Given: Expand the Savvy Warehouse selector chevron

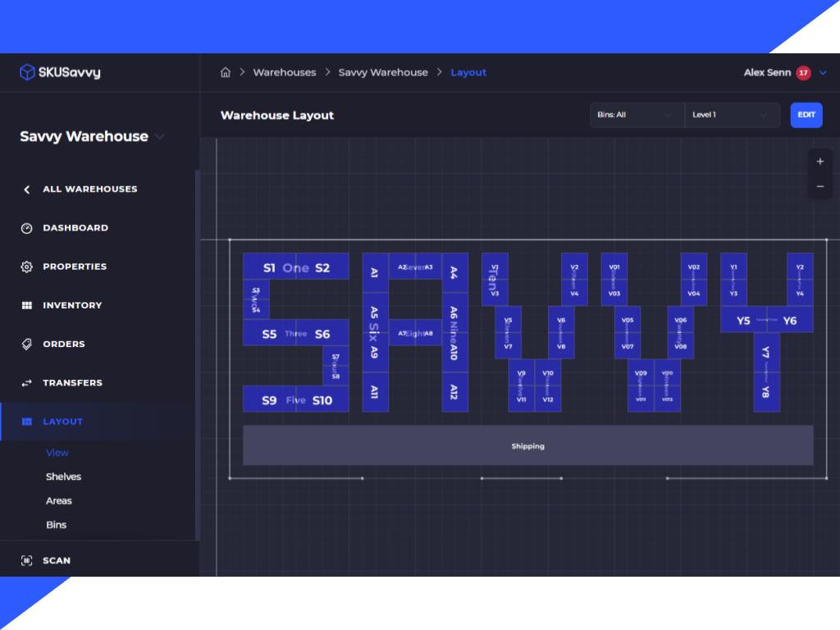Looking at the screenshot, I should point(160,137).
